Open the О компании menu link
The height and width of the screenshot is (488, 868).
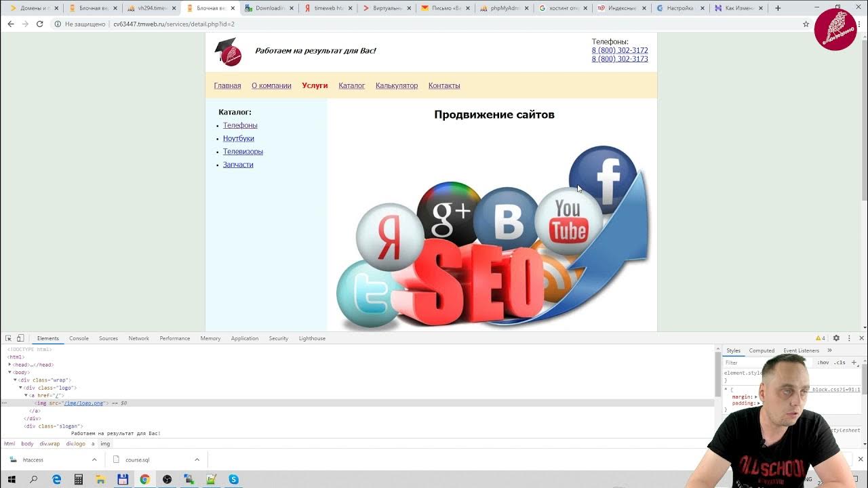[271, 85]
